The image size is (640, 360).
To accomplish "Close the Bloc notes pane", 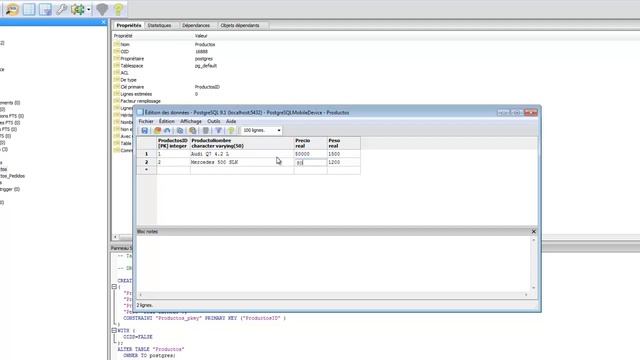I will tap(533, 231).
